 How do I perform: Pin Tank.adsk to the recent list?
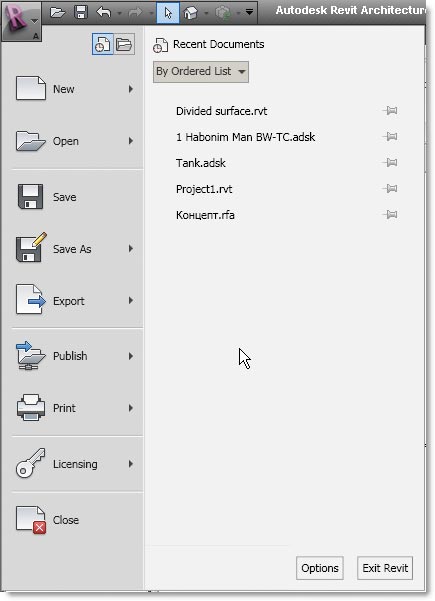[x=390, y=163]
